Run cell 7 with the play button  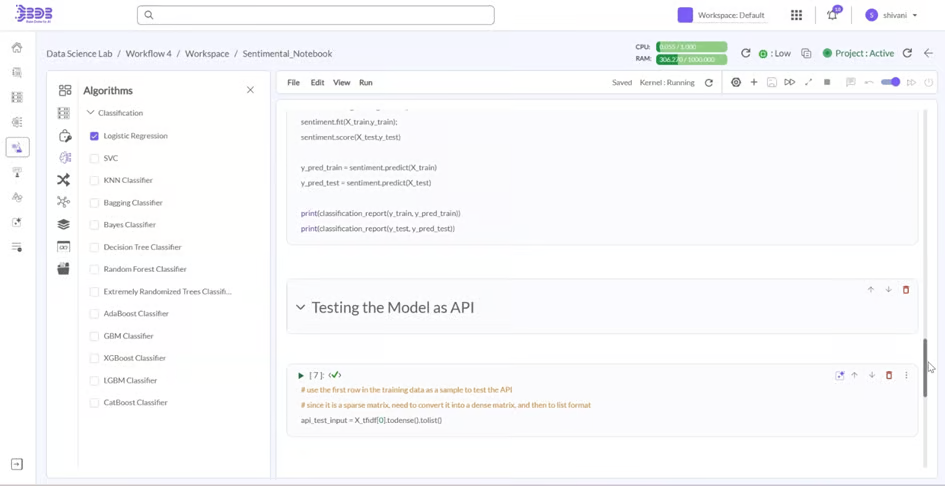pyautogui.click(x=301, y=376)
